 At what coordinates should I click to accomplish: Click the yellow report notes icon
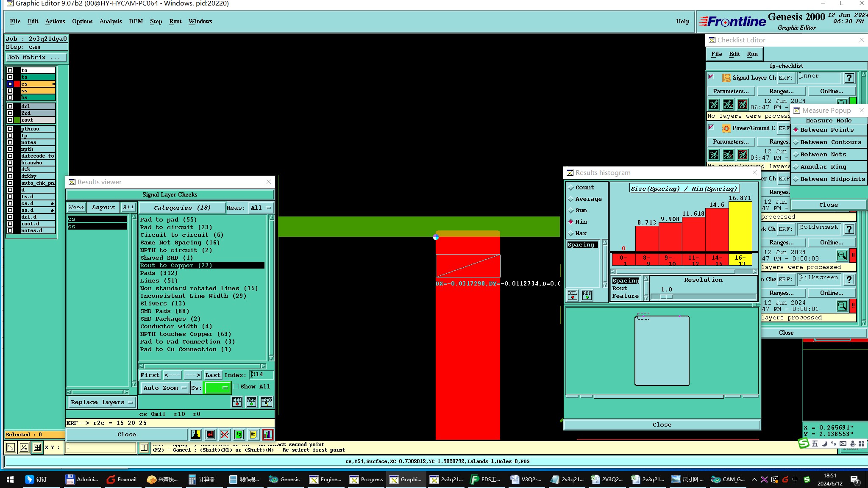[253, 435]
